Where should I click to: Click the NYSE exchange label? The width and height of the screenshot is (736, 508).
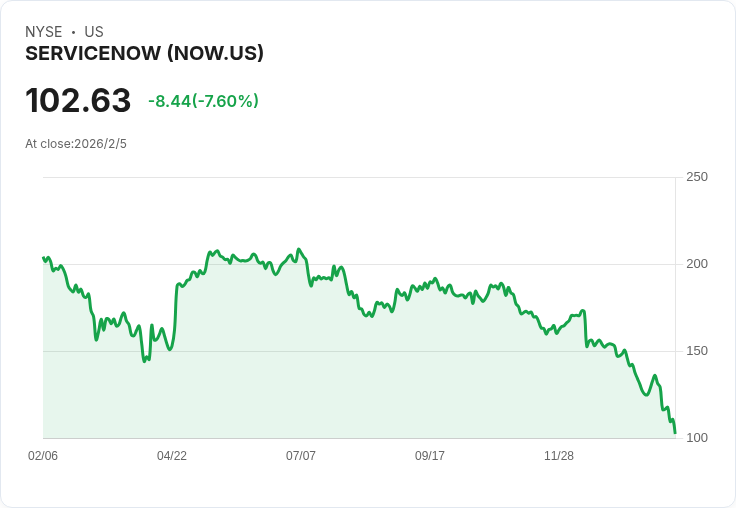click(44, 32)
